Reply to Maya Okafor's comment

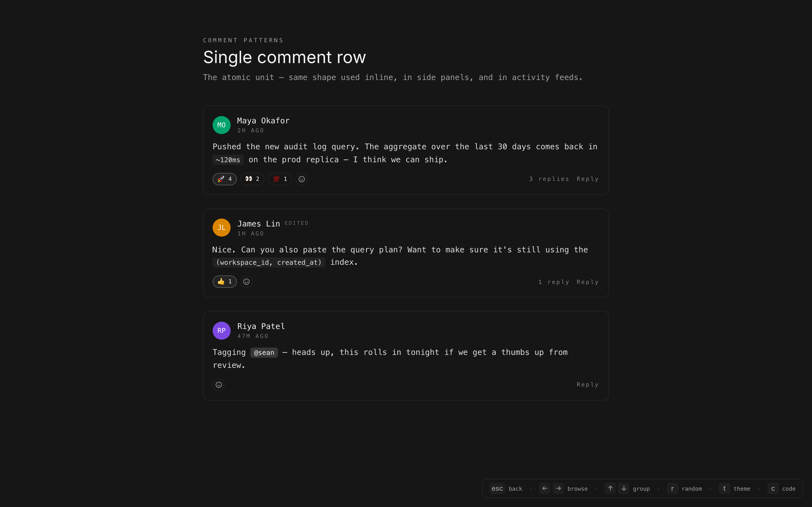pos(588,179)
